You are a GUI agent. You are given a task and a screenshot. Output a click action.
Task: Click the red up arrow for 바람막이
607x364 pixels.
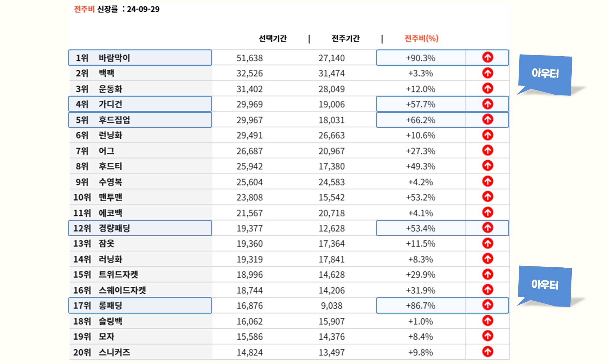488,57
